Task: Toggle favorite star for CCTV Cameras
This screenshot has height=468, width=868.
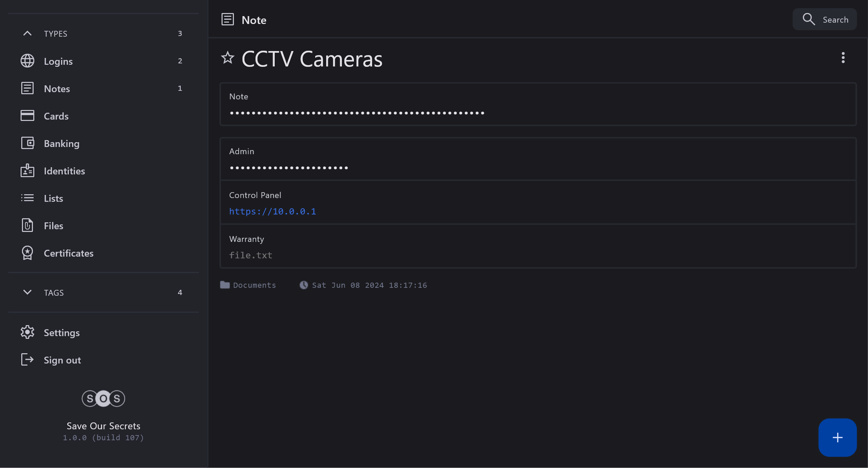Action: 227,58
